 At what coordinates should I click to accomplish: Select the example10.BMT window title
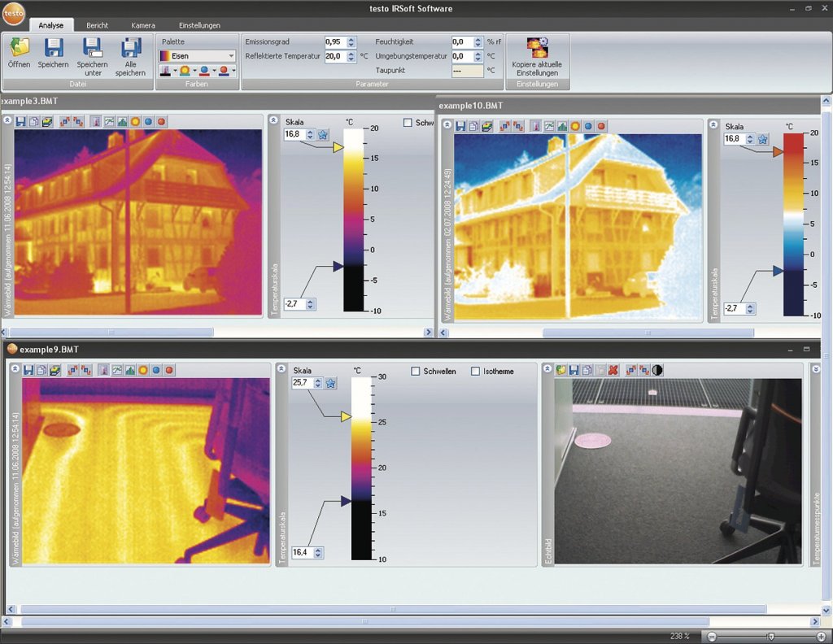coord(471,106)
